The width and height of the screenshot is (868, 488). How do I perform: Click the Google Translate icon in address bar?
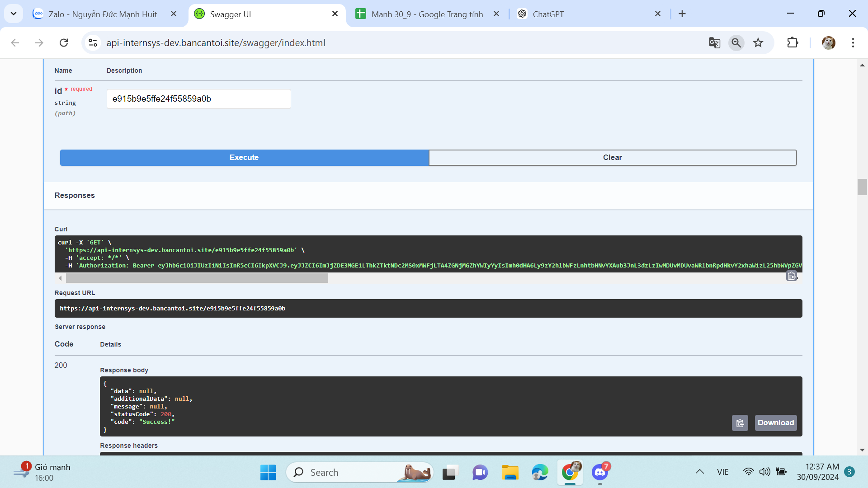[x=714, y=43]
